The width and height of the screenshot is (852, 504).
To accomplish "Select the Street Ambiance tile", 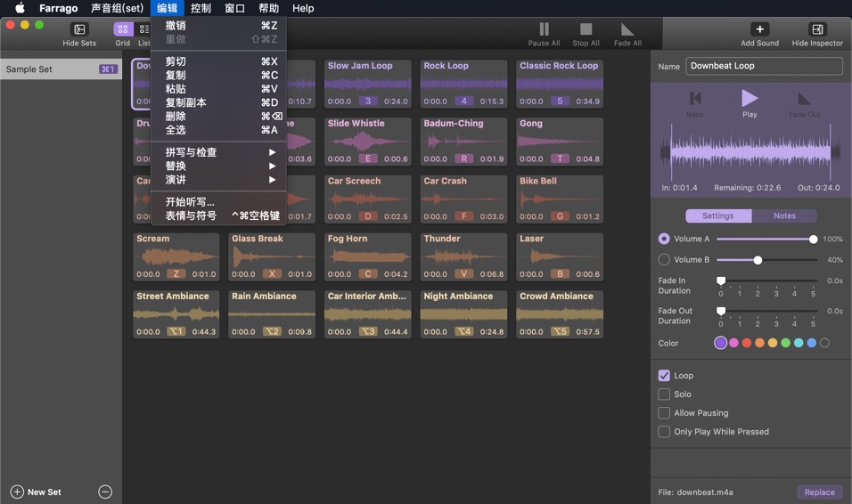I will pyautogui.click(x=176, y=314).
